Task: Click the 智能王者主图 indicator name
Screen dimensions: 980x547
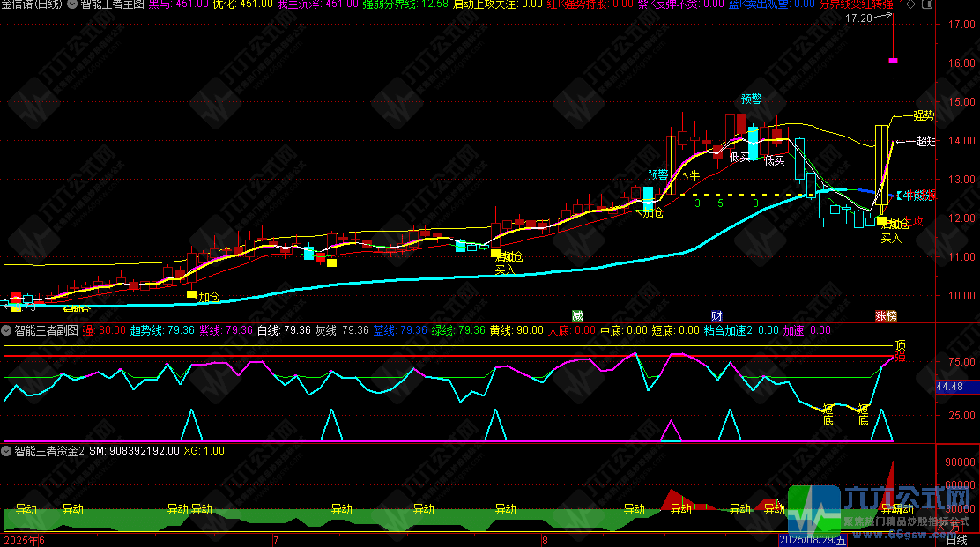Action: [113, 4]
